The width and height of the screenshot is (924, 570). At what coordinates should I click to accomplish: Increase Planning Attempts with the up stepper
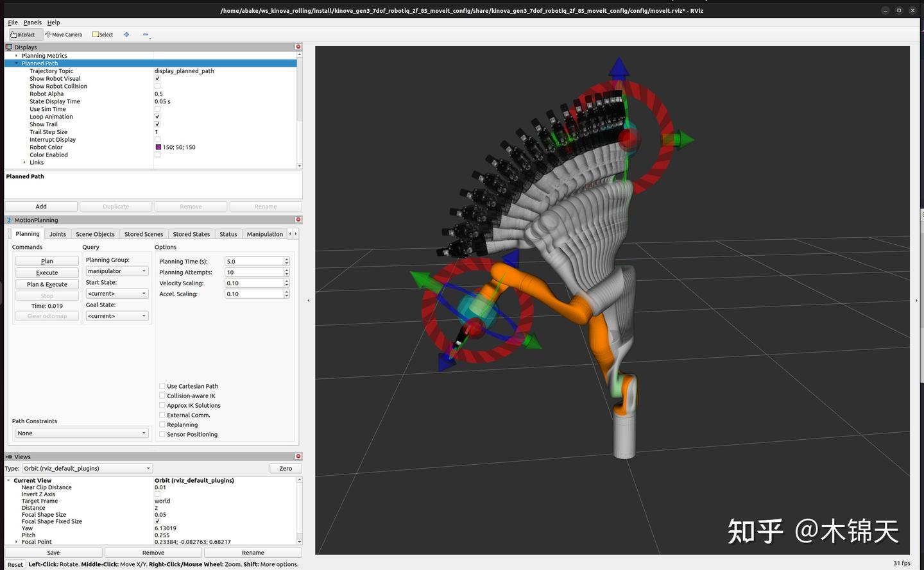click(x=286, y=270)
